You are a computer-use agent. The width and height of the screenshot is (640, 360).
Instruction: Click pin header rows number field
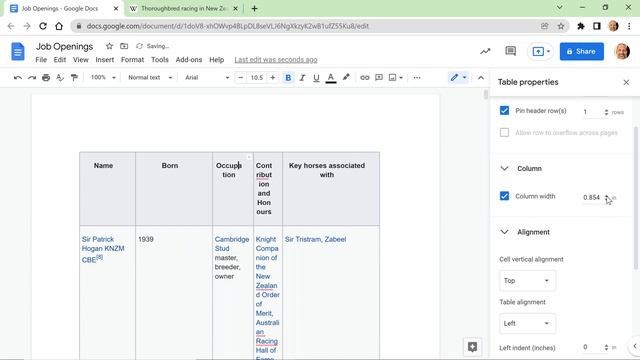pyautogui.click(x=592, y=112)
